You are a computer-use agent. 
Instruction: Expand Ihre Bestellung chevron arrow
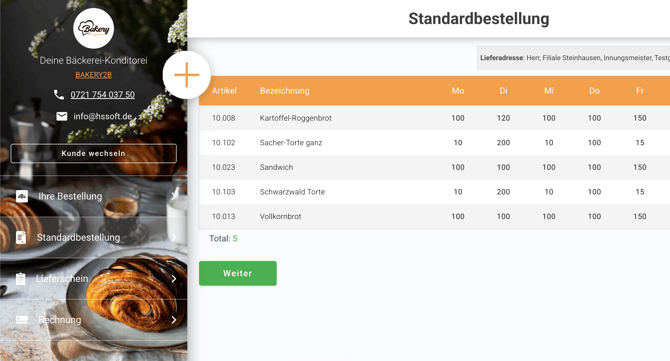point(173,196)
